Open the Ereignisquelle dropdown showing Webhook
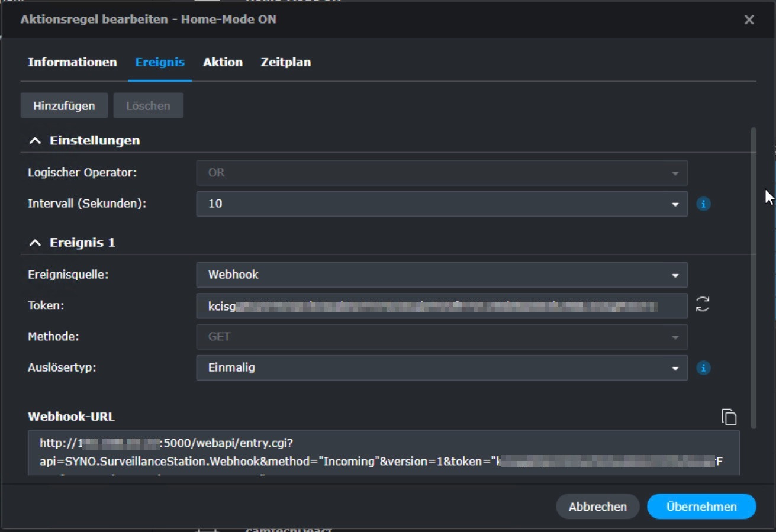This screenshot has width=776, height=532. (x=442, y=275)
